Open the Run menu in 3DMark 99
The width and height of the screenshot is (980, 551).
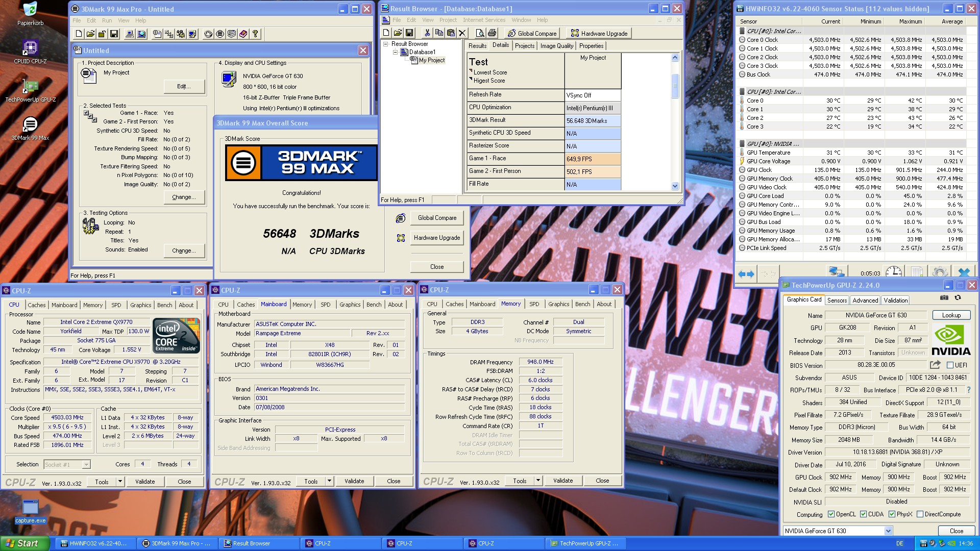tap(107, 20)
